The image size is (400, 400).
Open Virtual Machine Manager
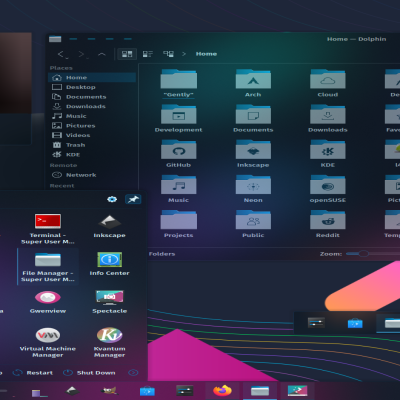pyautogui.click(x=48, y=342)
